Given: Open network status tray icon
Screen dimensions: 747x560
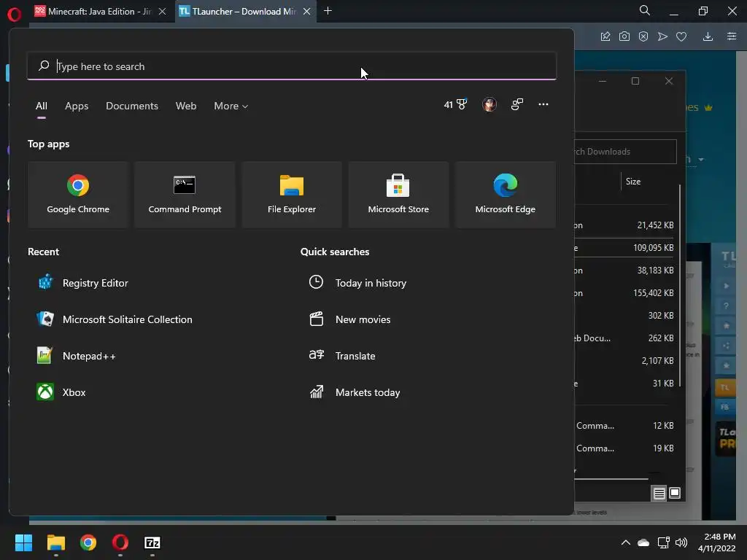Looking at the screenshot, I should click(663, 542).
